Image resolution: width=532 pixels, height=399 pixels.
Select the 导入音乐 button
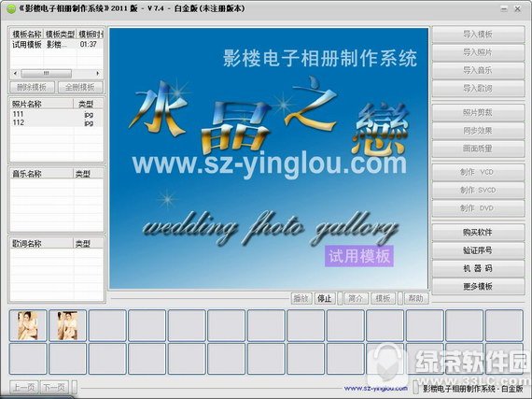[x=478, y=70]
